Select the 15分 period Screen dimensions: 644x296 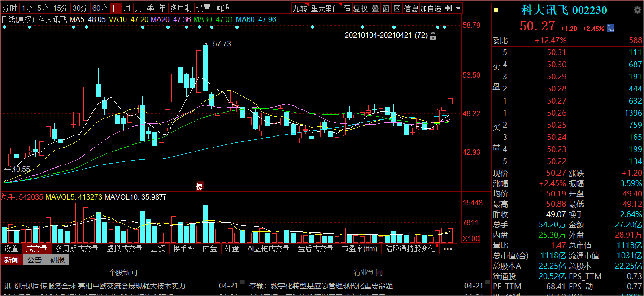pos(60,8)
